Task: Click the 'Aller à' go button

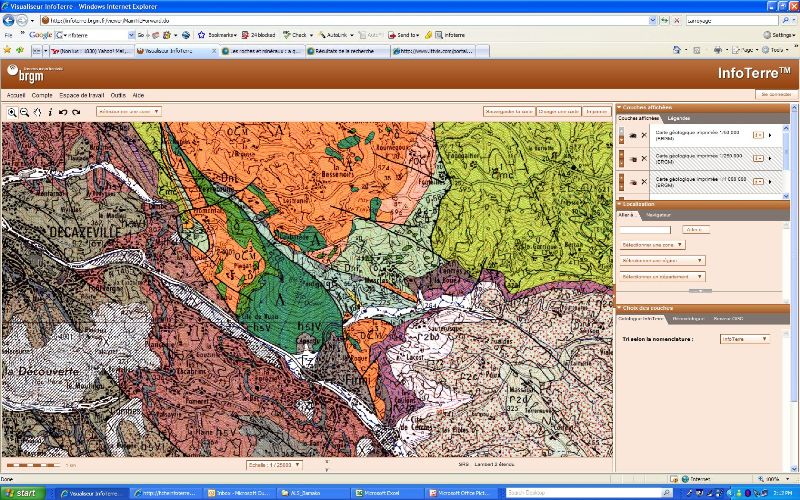Action: point(696,229)
